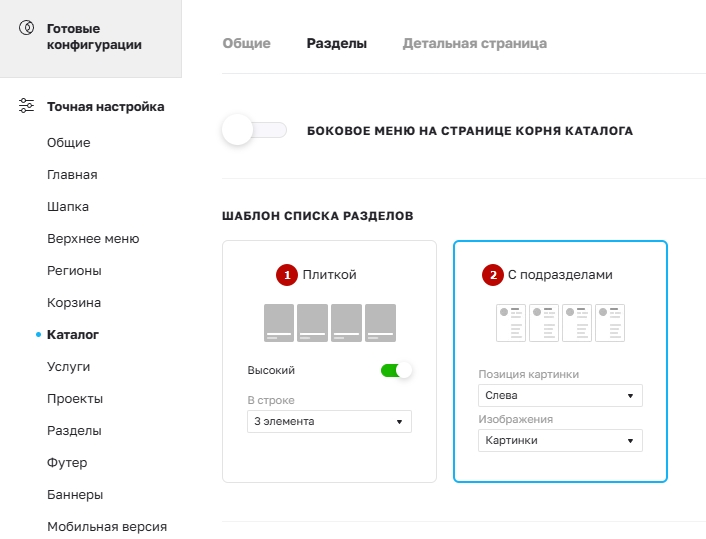This screenshot has height=539, width=706.
Task: Open Корзина settings in sidebar
Action: 74,303
